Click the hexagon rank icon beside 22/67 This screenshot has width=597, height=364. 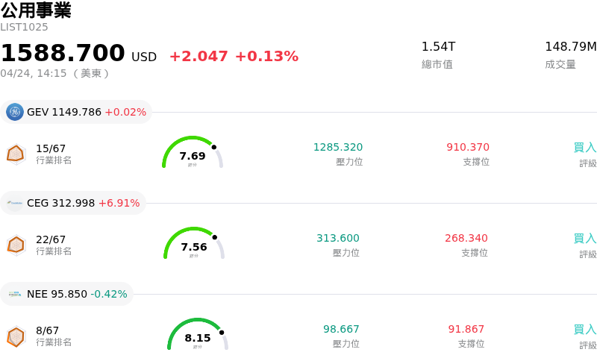[16, 245]
